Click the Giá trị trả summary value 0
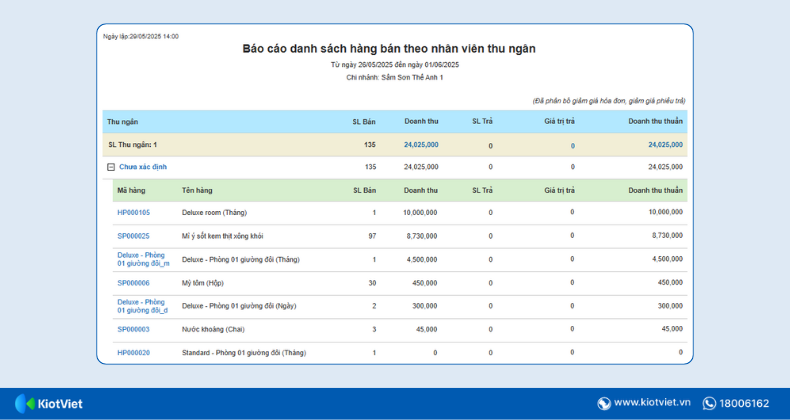Screen dimensions: 790x420 (x=573, y=146)
